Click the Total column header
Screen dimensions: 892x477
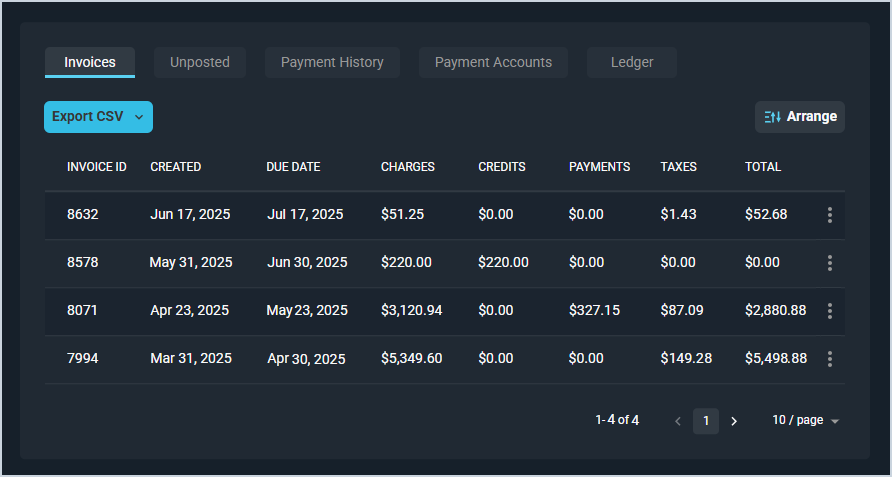point(763,167)
